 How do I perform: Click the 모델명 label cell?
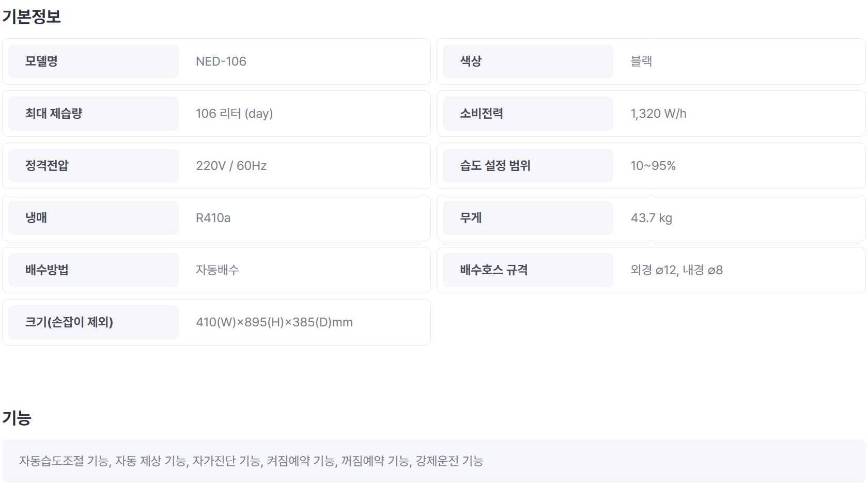93,61
